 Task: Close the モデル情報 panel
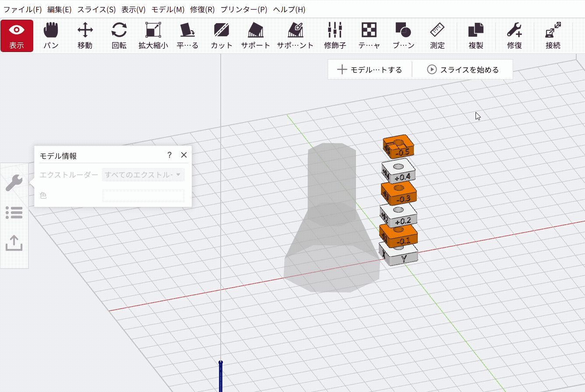[x=184, y=155]
